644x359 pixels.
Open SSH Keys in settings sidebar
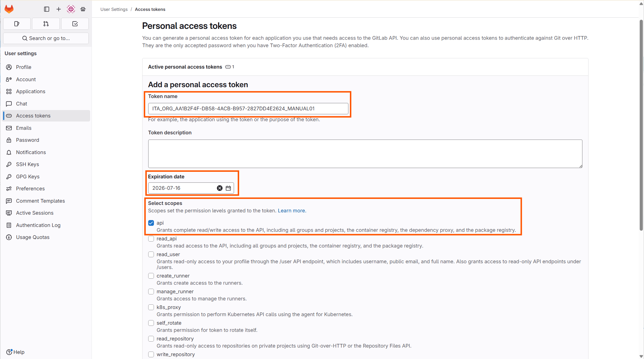[x=27, y=164]
